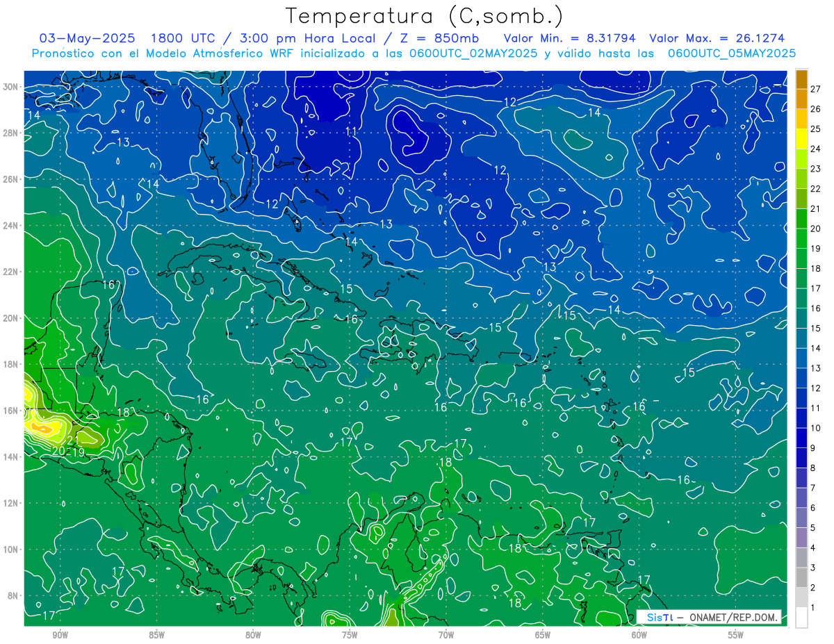834x644 pixels.
Task: Click the 26N latitude axis label
Action: point(12,179)
